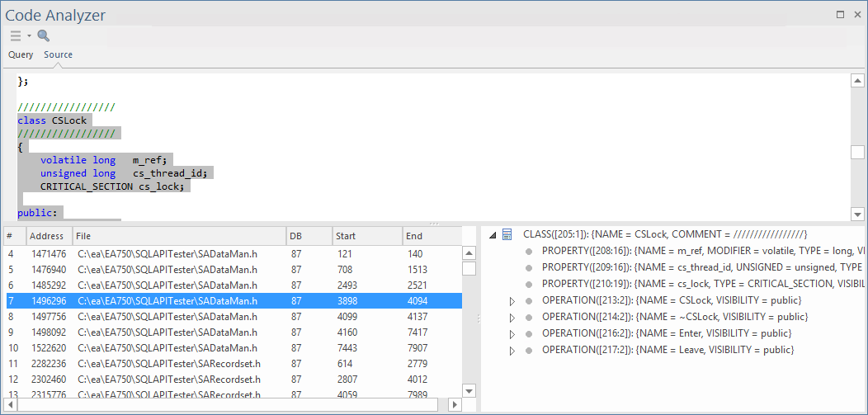
Task: Click the Leave operation bullet icon
Action: [529, 350]
